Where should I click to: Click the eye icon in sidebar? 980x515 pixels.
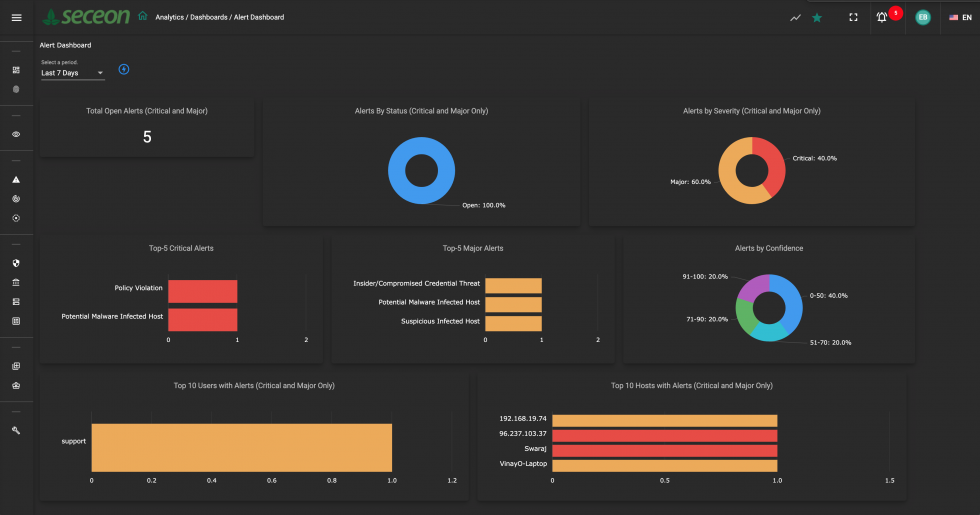16,134
